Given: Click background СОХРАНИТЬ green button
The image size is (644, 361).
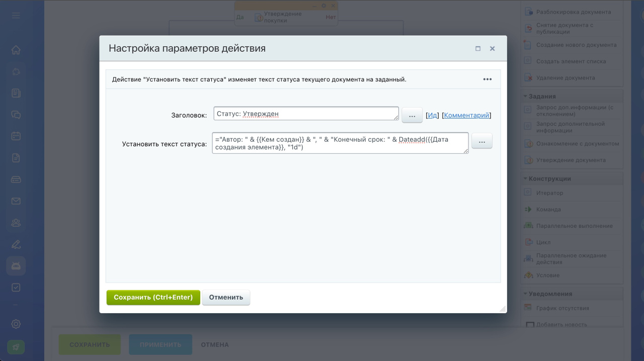Looking at the screenshot, I should pyautogui.click(x=90, y=345).
